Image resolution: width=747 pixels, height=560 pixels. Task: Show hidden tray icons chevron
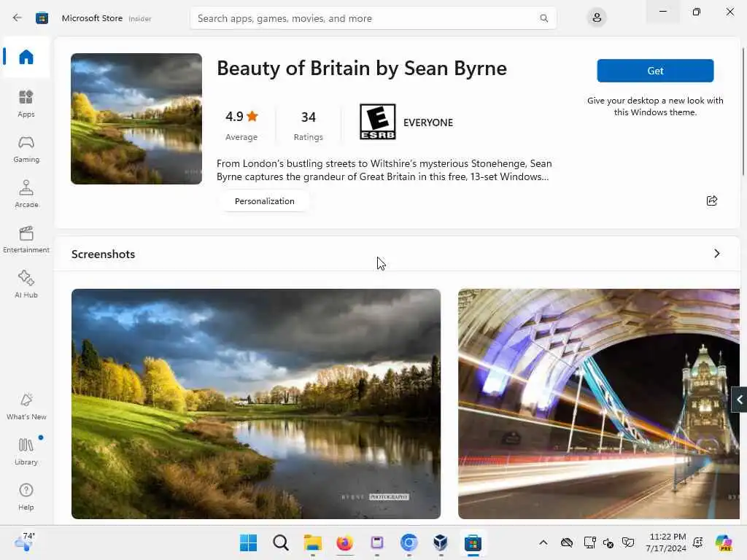(543, 542)
